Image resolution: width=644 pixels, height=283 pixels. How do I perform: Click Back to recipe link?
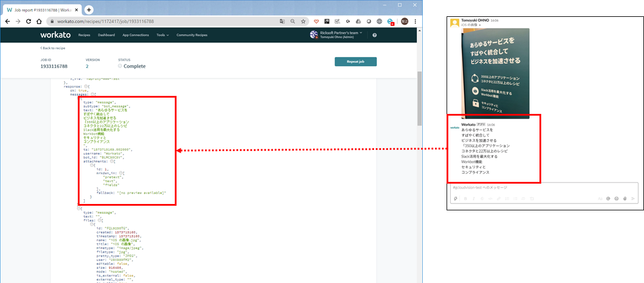point(53,48)
